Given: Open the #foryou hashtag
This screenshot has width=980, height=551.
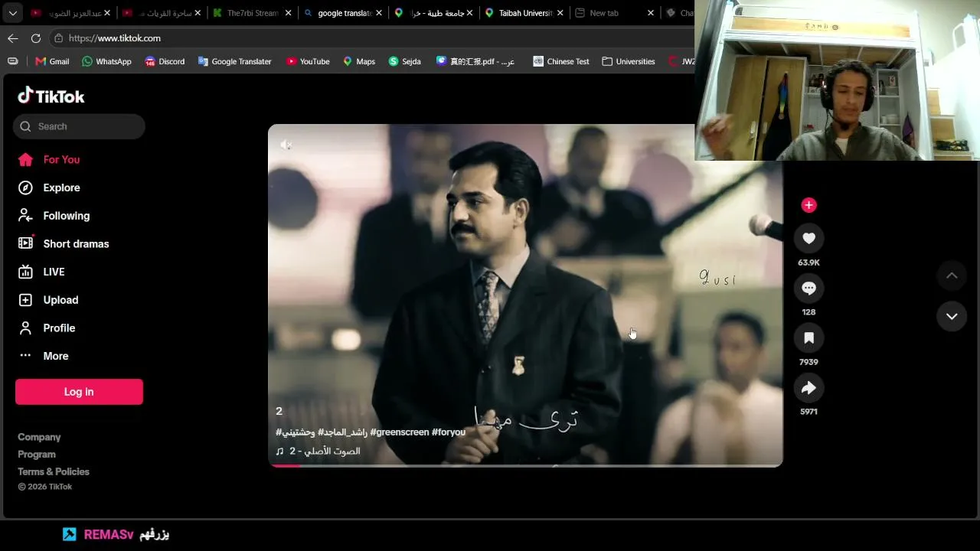Looking at the screenshot, I should (x=449, y=432).
